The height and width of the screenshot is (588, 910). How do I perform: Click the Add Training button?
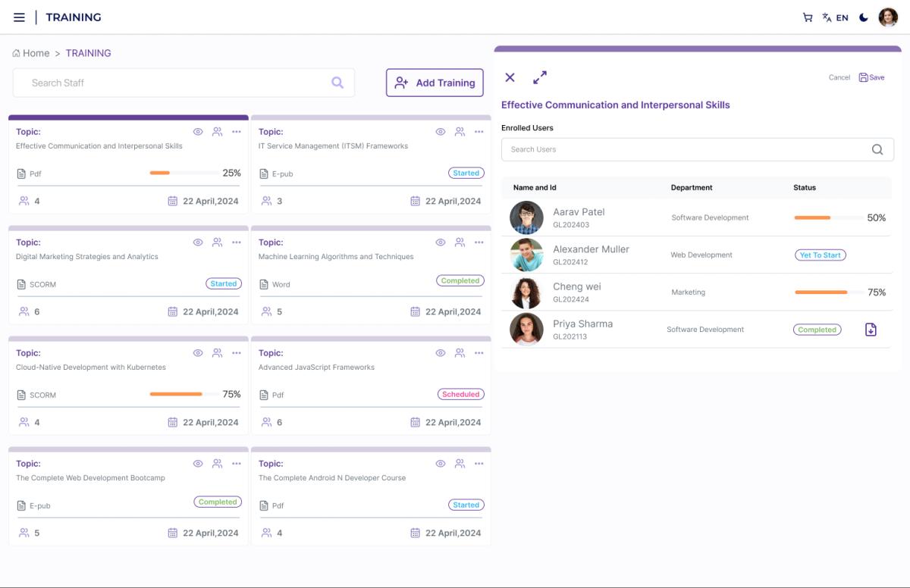tap(435, 83)
